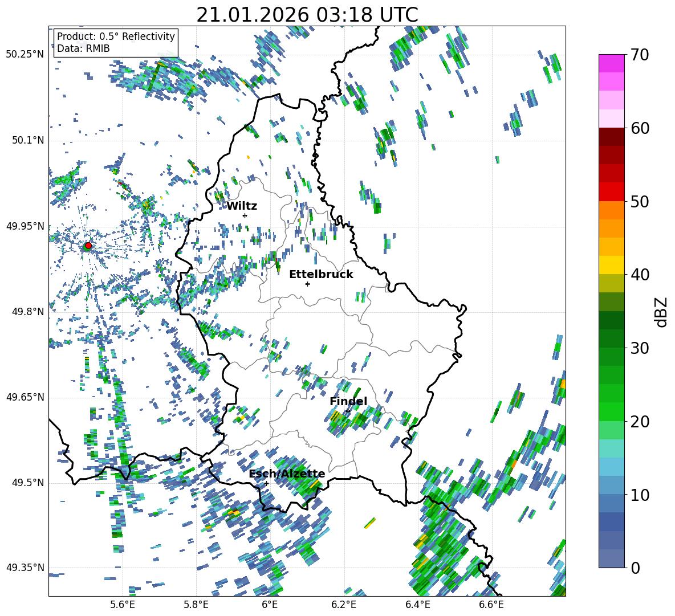The height and width of the screenshot is (616, 675).
Task: Click the yellow 40-42 dBZ colorbar segment
Action: [611, 265]
